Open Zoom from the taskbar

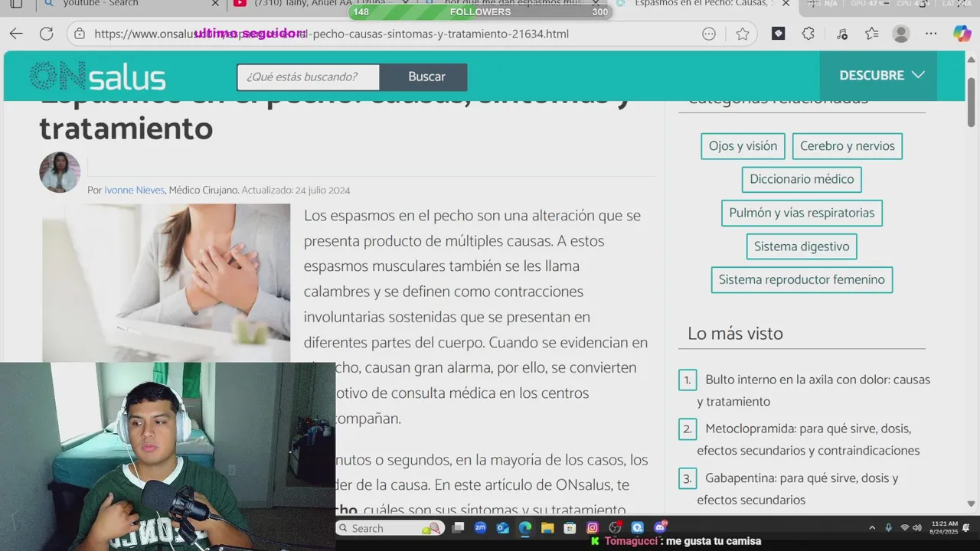[x=480, y=528]
